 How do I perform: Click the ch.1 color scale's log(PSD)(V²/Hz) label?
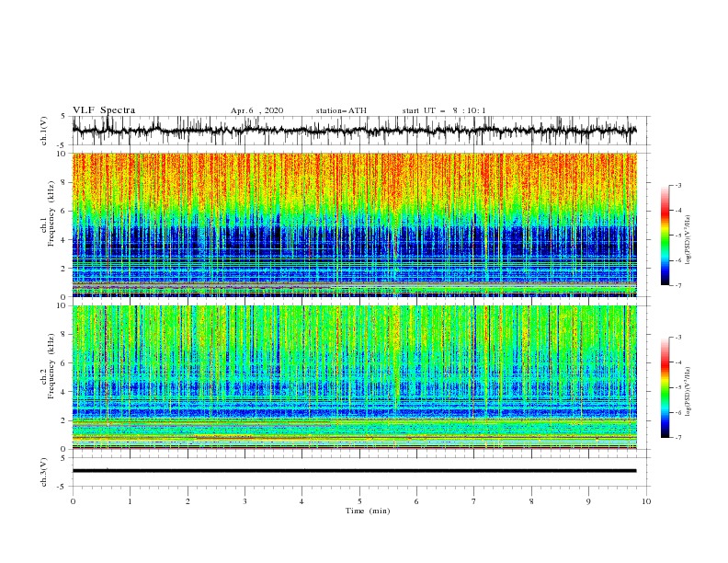[688, 240]
